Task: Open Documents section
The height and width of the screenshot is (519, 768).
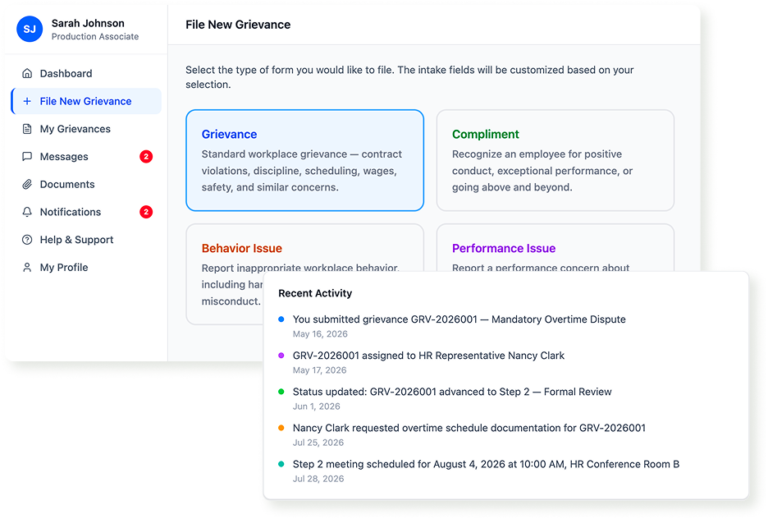Action: point(86,185)
